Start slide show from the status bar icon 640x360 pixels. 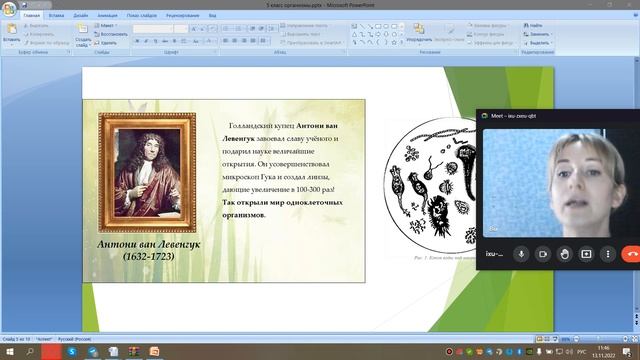click(x=555, y=339)
